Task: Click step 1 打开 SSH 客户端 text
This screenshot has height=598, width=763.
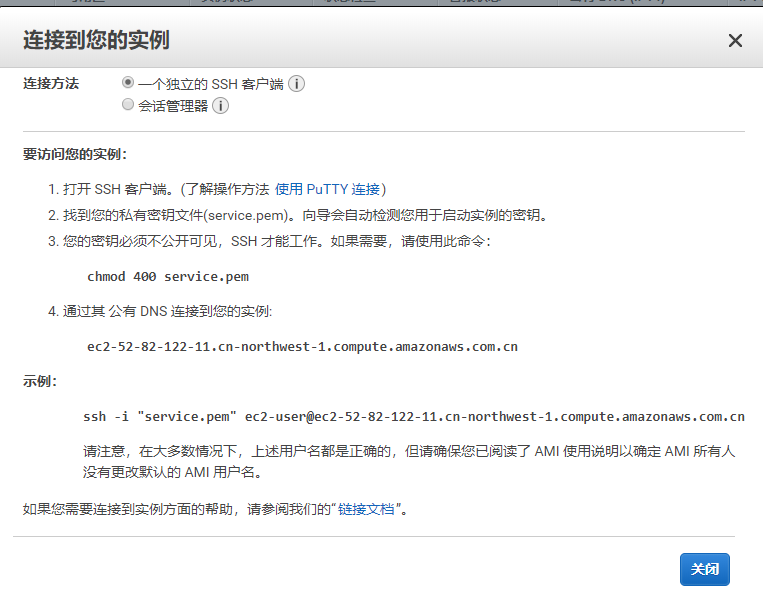Action: [x=120, y=189]
